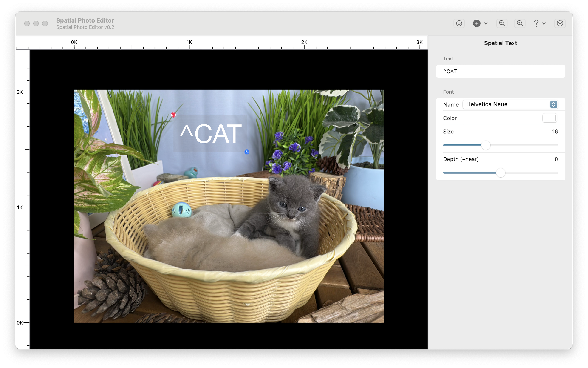Expand the help dropdown chevron

544,24
